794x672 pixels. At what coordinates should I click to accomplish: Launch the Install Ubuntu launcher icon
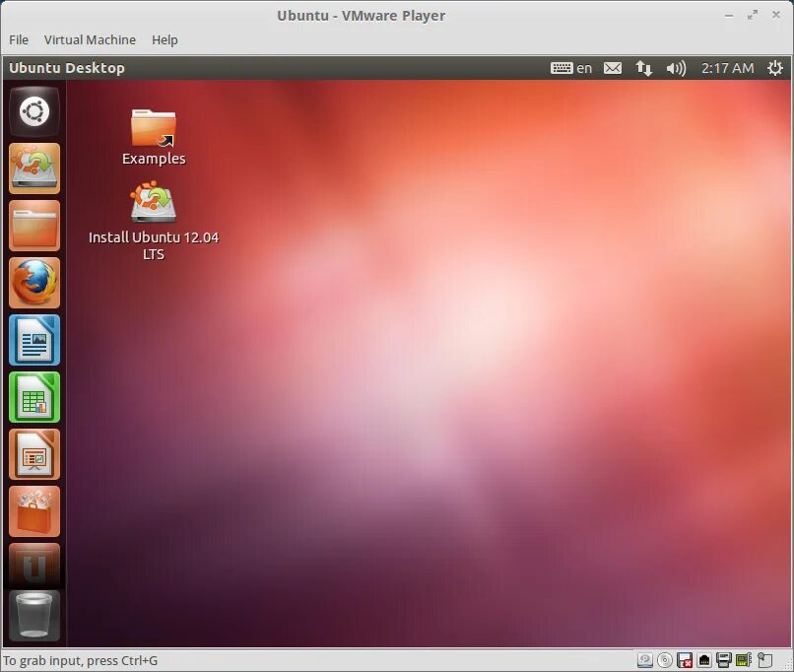pos(34,168)
